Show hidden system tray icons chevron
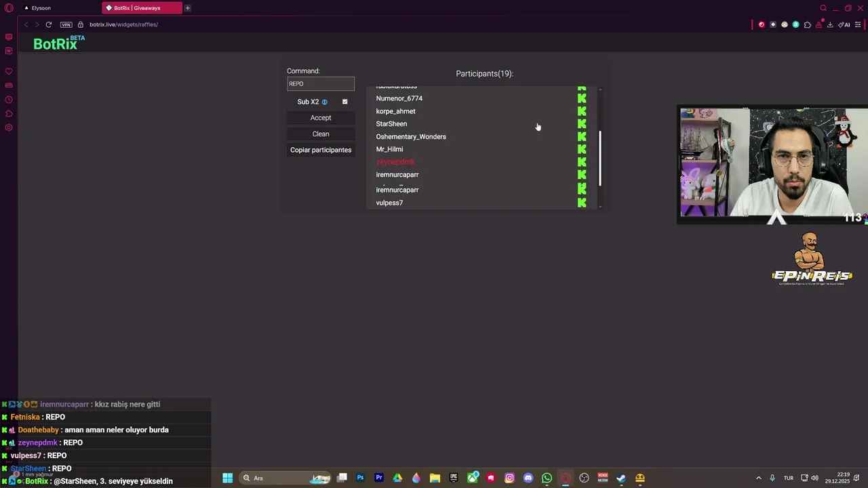Screen dimensions: 868x488 point(759,478)
